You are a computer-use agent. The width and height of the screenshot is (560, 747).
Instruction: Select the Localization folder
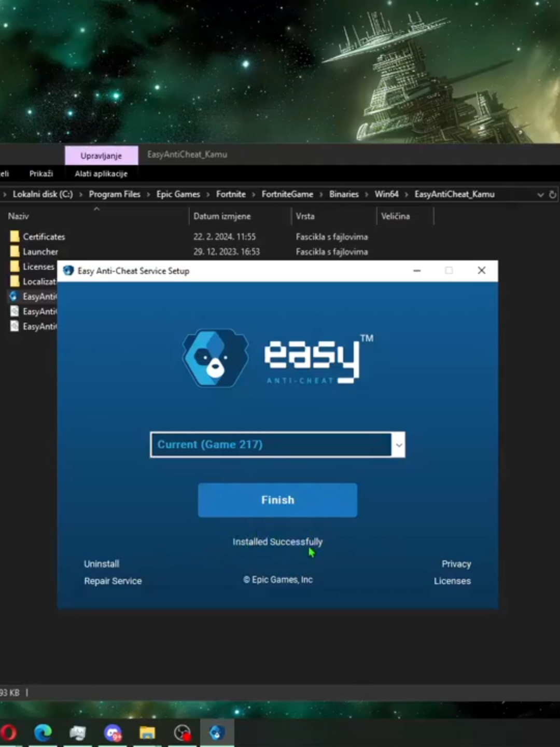click(x=39, y=282)
